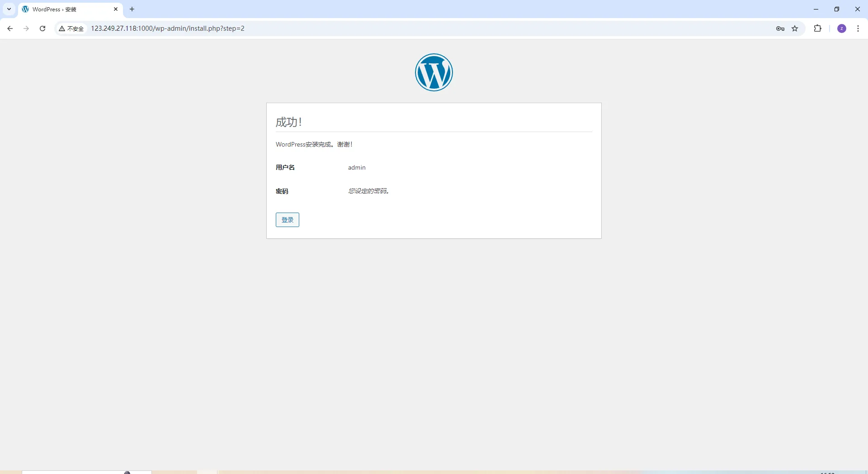Click the browser forward arrow
Image resolution: width=868 pixels, height=474 pixels.
click(x=26, y=28)
